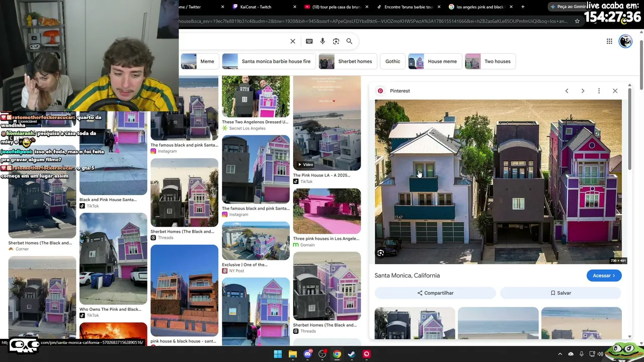Close the Twitter tab
The image size is (644, 362).
(x=223, y=7)
